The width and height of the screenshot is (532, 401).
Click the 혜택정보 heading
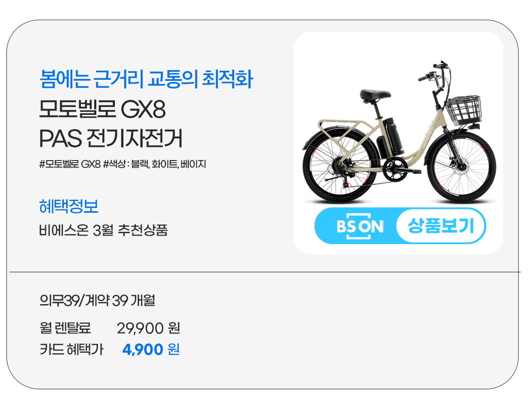pos(69,205)
